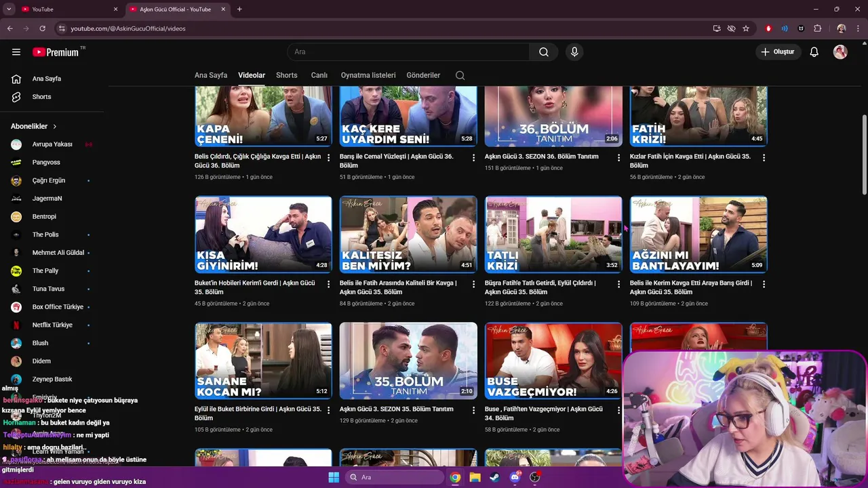Screen dimensions: 868x488
Task: Select the Videolar channel tab
Action: point(252,75)
